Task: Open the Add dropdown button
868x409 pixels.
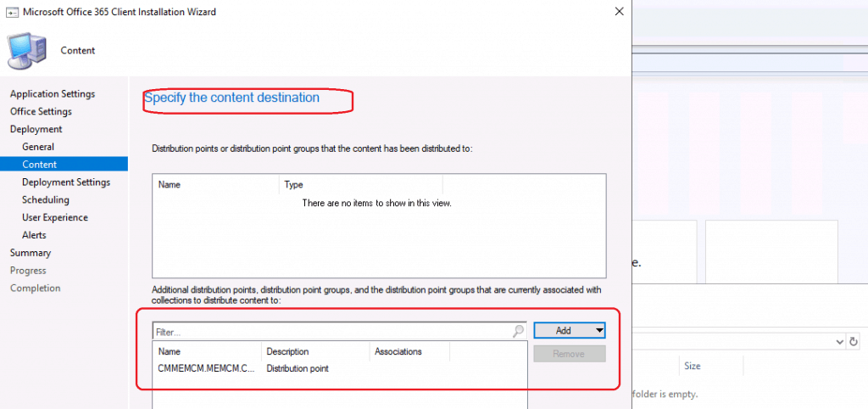Action: 570,330
